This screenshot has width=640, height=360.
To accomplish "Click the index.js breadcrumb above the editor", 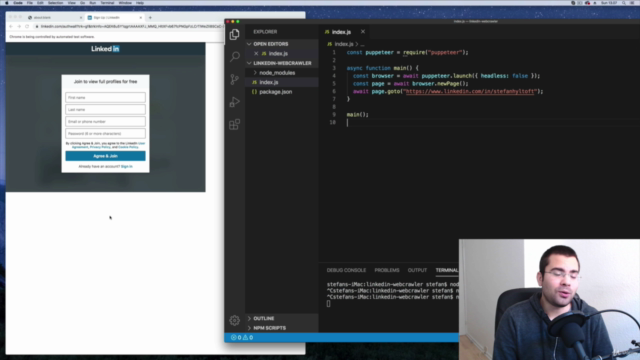I will click(x=344, y=44).
